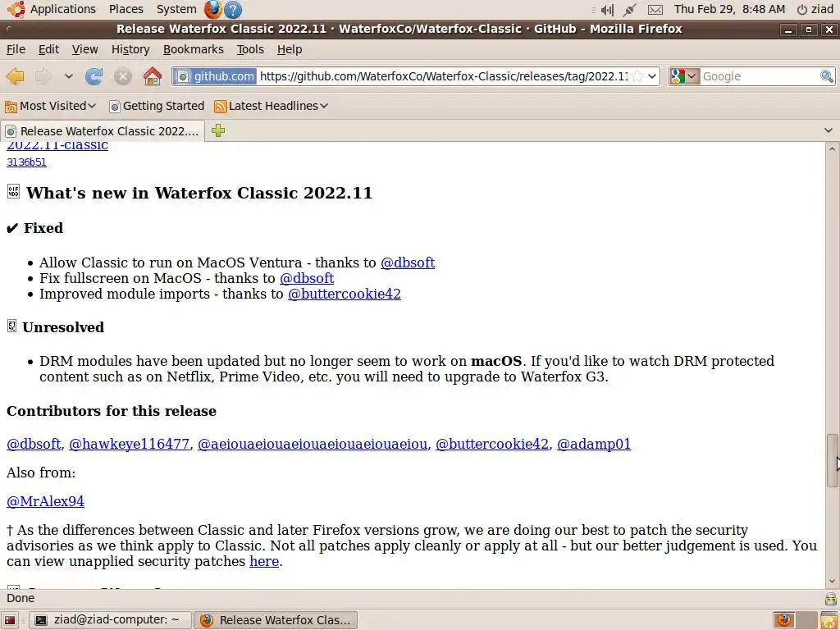Go to the Home page icon
Image resolution: width=840 pixels, height=630 pixels.
tap(152, 76)
